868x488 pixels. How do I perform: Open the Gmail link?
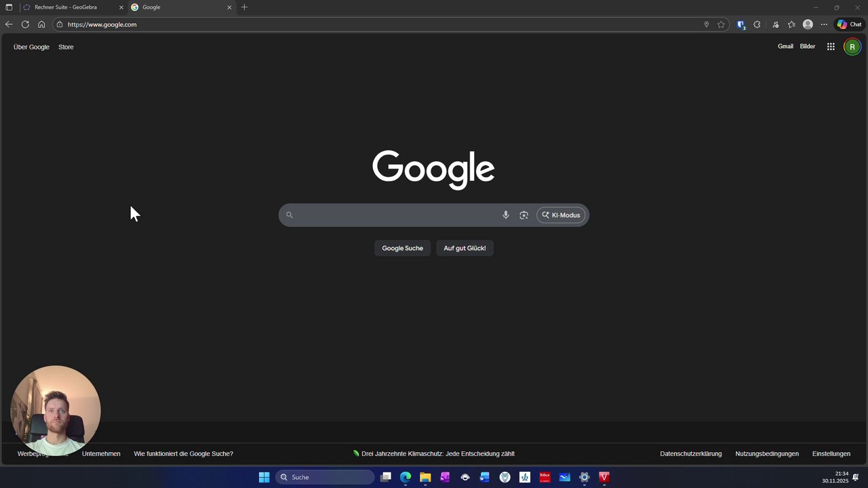785,47
